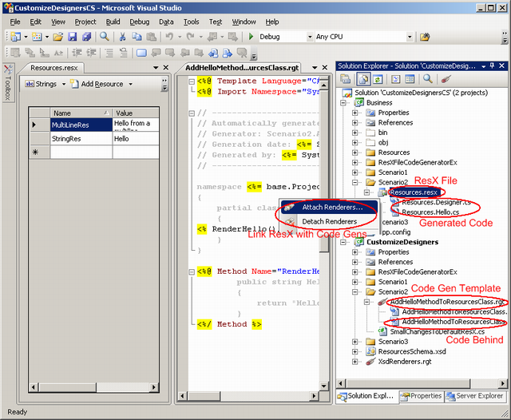Click the New Project toolbar icon

pyautogui.click(x=15, y=37)
